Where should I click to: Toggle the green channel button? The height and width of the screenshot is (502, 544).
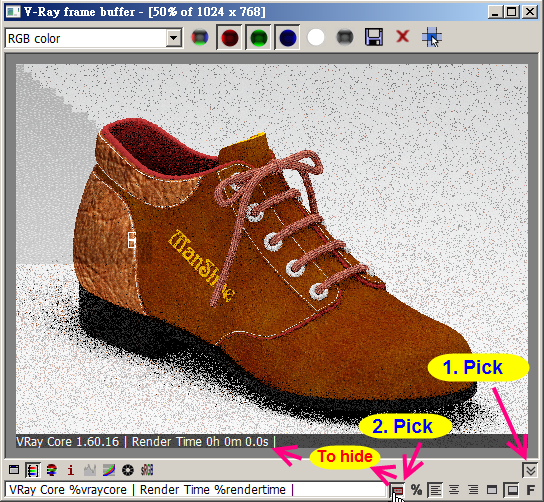coord(258,37)
